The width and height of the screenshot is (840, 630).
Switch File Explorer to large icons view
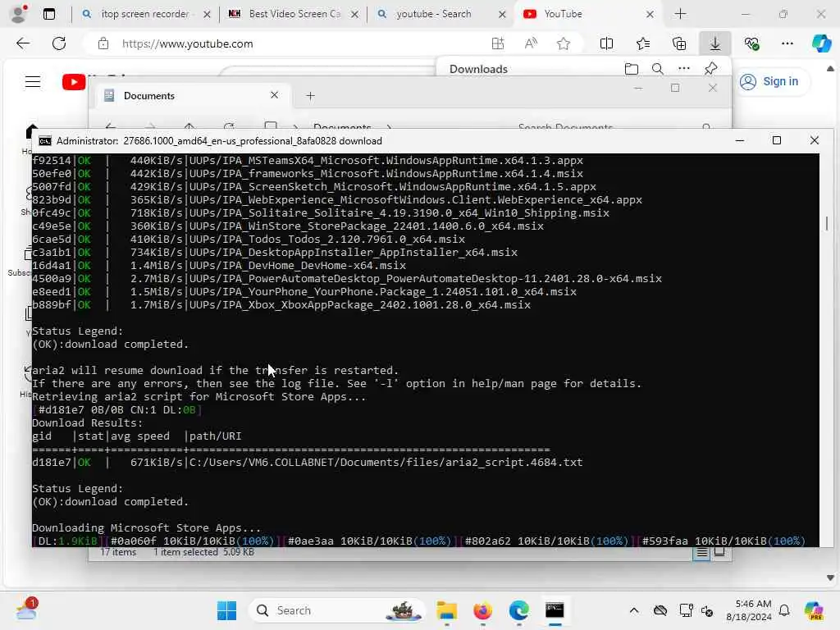(719, 552)
